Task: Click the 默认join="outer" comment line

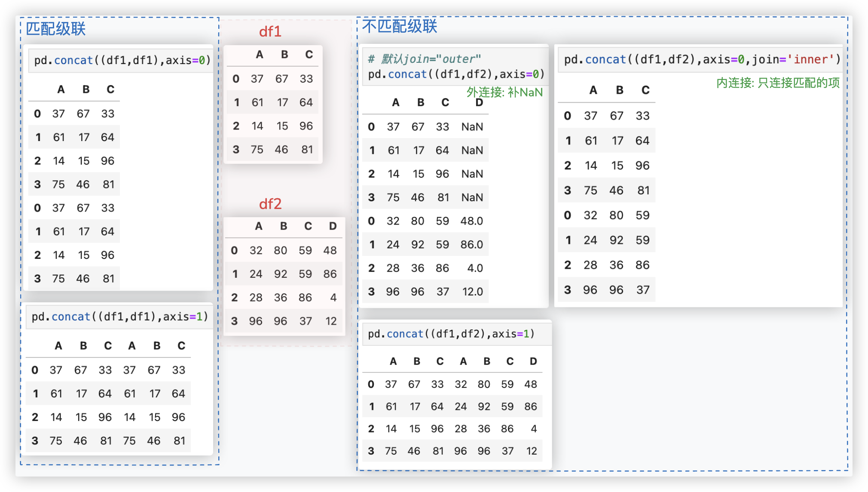Action: click(424, 59)
